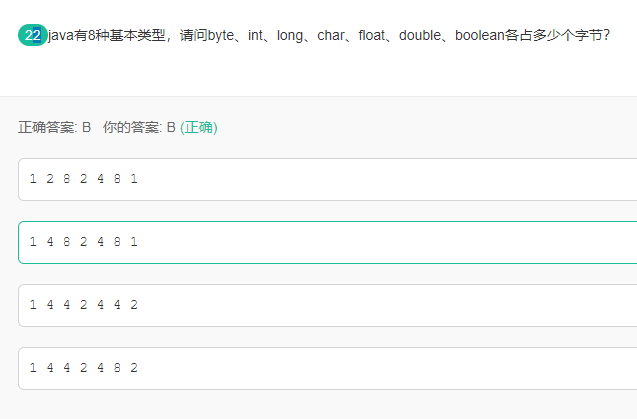Image resolution: width=637 pixels, height=419 pixels.
Task: Click the word "double" in the question
Action: (x=420, y=36)
